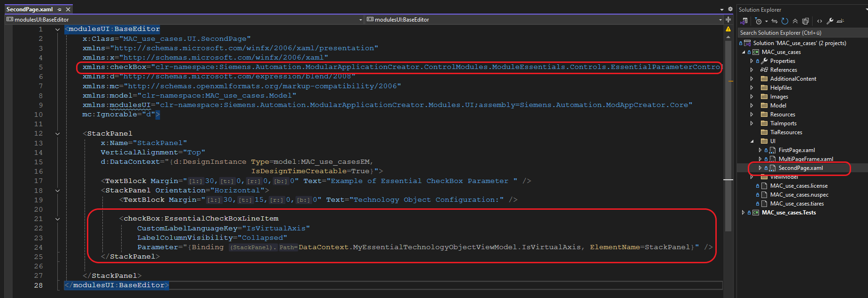Expand the Helpfiles folder
This screenshot has height=298, width=868.
(x=752, y=88)
